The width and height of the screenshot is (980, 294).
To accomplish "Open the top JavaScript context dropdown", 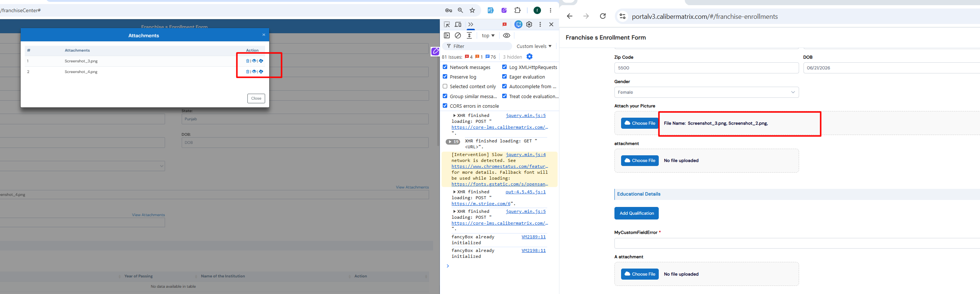I will click(x=488, y=35).
